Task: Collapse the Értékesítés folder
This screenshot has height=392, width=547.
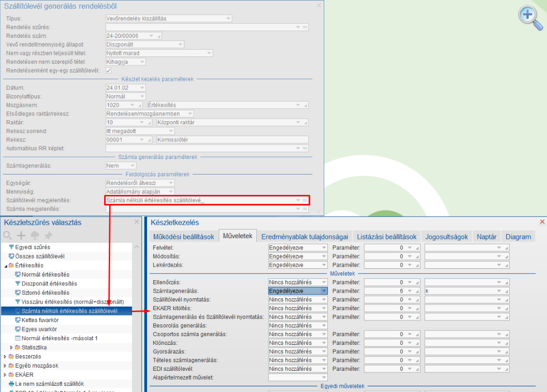Action: pyautogui.click(x=5, y=266)
